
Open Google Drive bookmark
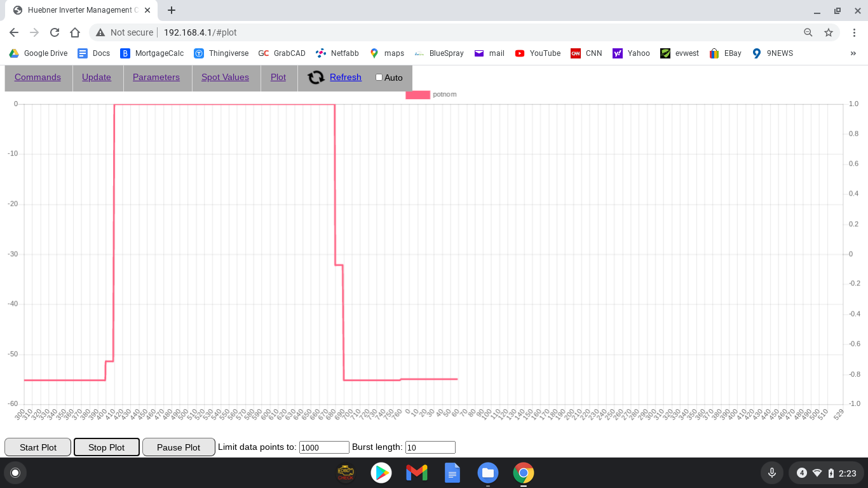pos(37,53)
